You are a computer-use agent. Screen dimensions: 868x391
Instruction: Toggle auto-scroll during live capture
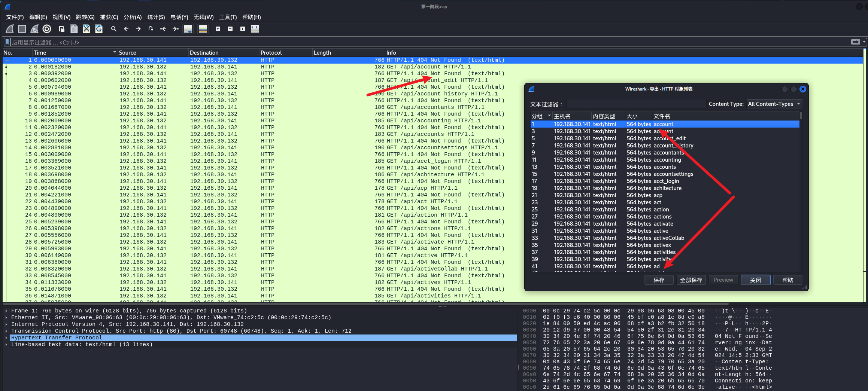[188, 29]
